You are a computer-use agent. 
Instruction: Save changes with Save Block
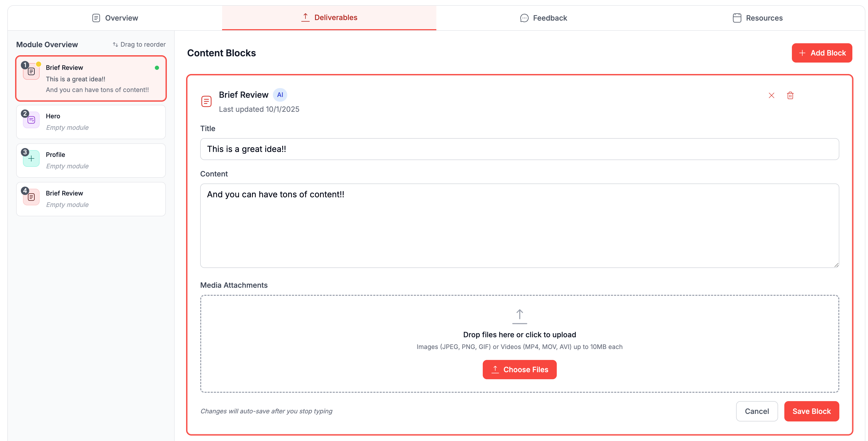[x=811, y=411]
